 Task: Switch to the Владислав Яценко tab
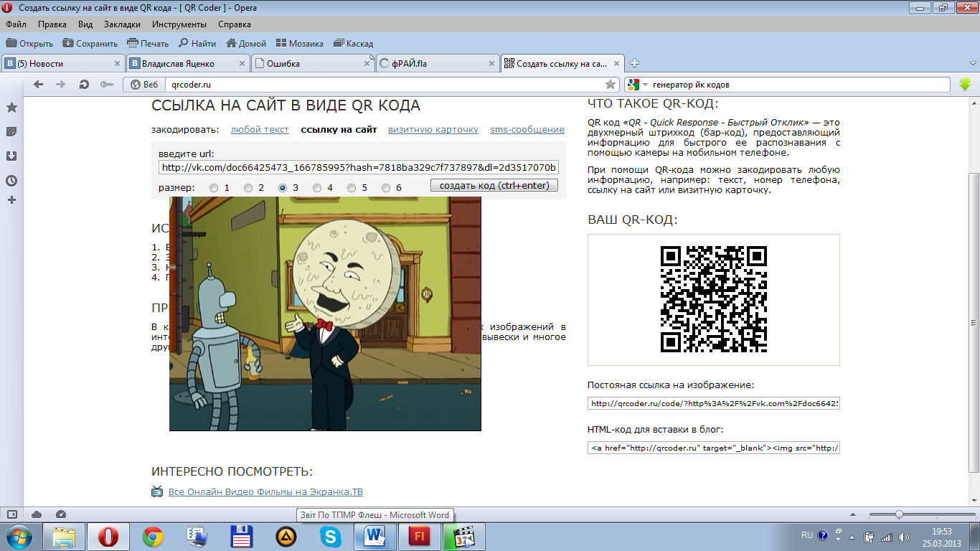tap(188, 63)
